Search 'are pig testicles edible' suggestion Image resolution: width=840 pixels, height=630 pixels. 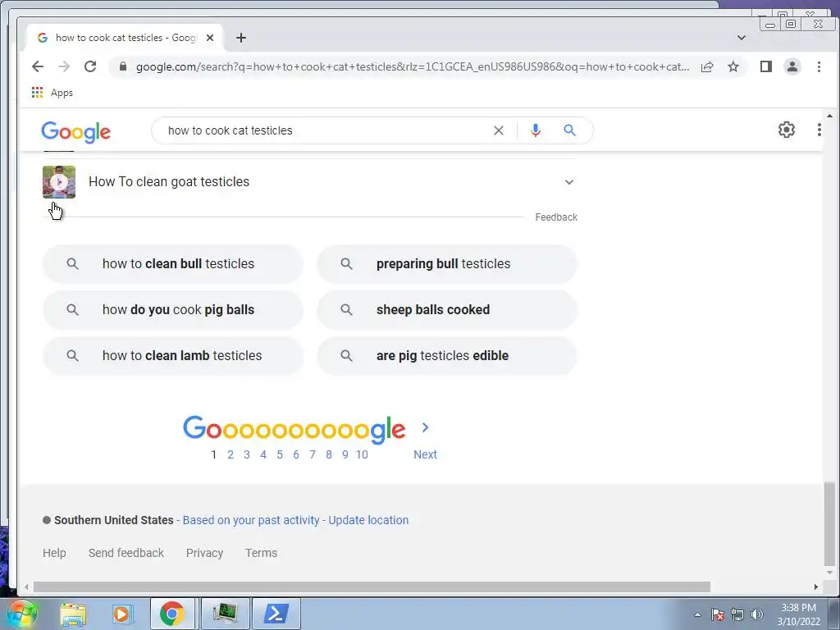coord(447,356)
